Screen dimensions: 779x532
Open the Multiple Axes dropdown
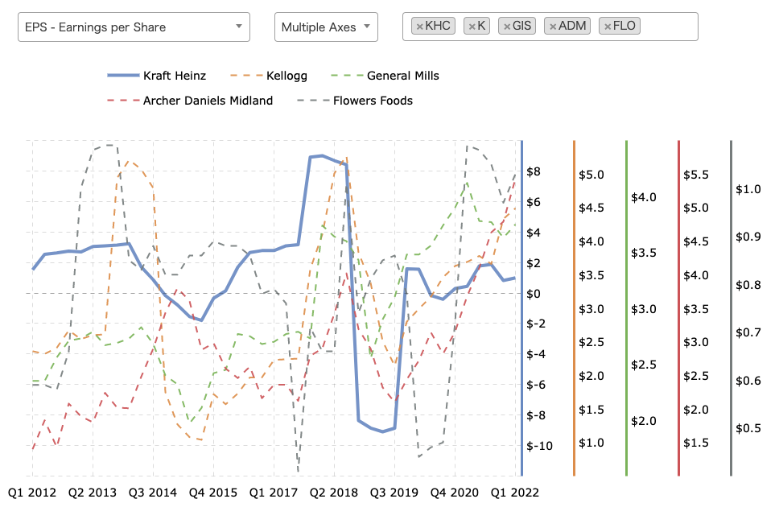pos(326,27)
